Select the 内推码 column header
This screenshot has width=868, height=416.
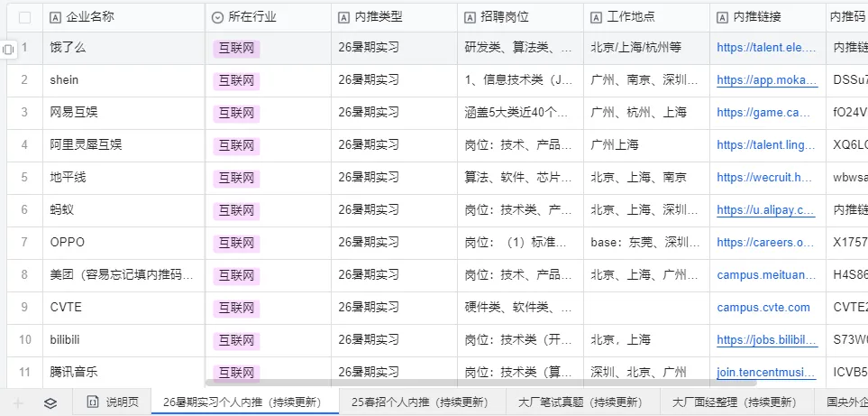tap(847, 17)
